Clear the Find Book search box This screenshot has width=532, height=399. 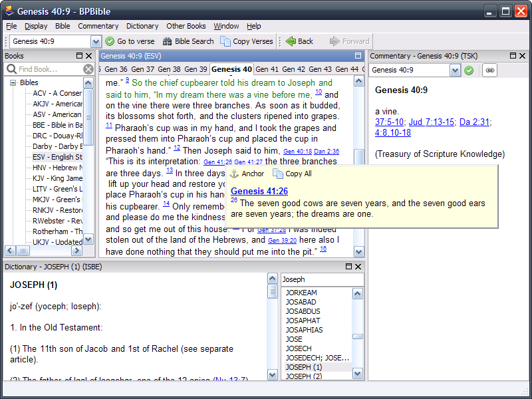click(88, 69)
